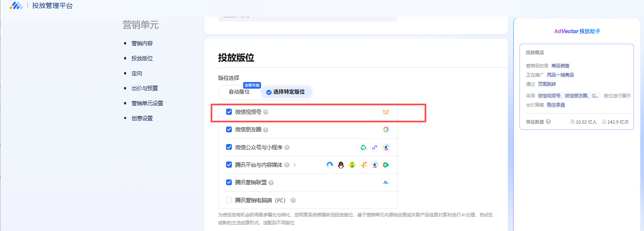Screen dimensions: 644x231
Task: Click the help icon beside 腾讯营销电脑端（PC）
Action: click(293, 200)
